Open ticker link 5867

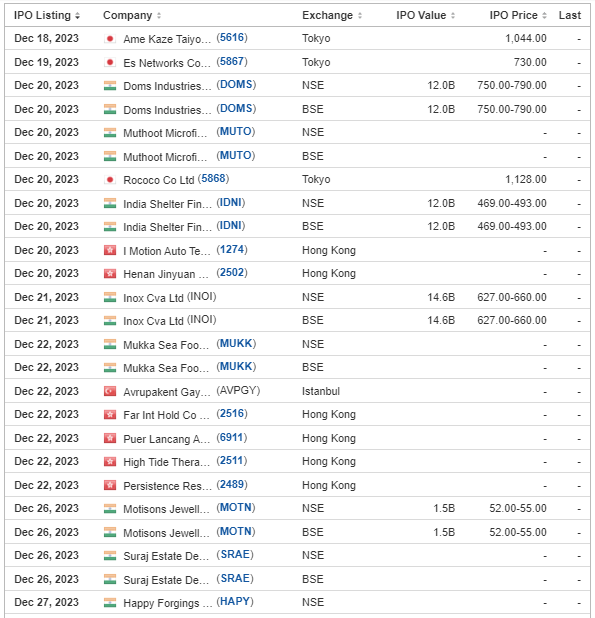click(x=232, y=61)
